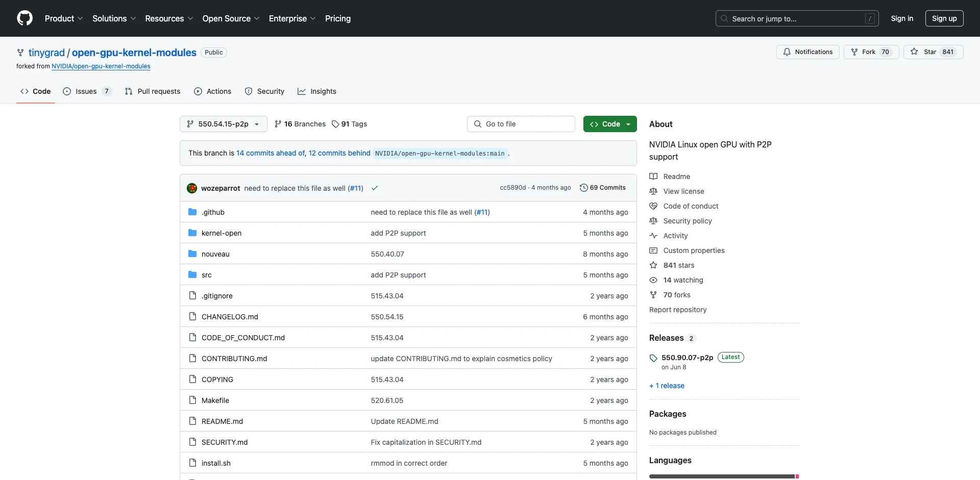Switch to the Security tab

pos(264,91)
